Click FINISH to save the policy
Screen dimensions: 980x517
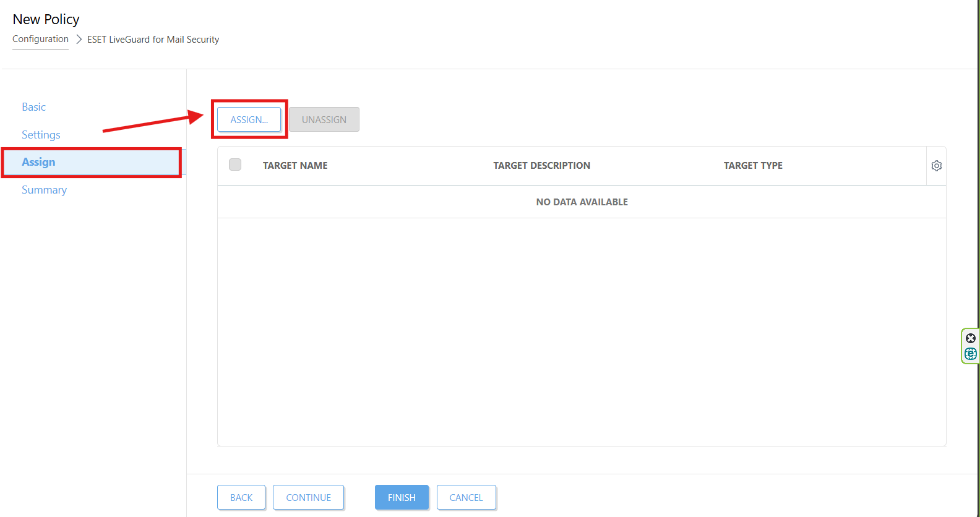point(402,497)
